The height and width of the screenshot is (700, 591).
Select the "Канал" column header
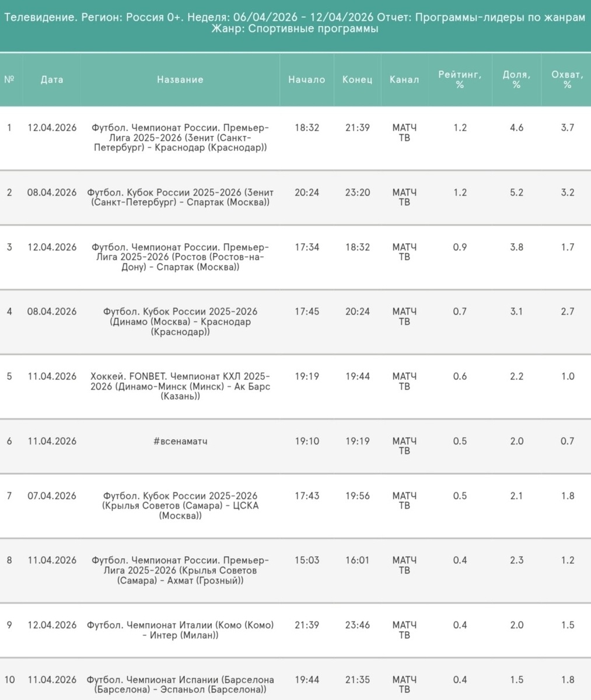(x=404, y=80)
